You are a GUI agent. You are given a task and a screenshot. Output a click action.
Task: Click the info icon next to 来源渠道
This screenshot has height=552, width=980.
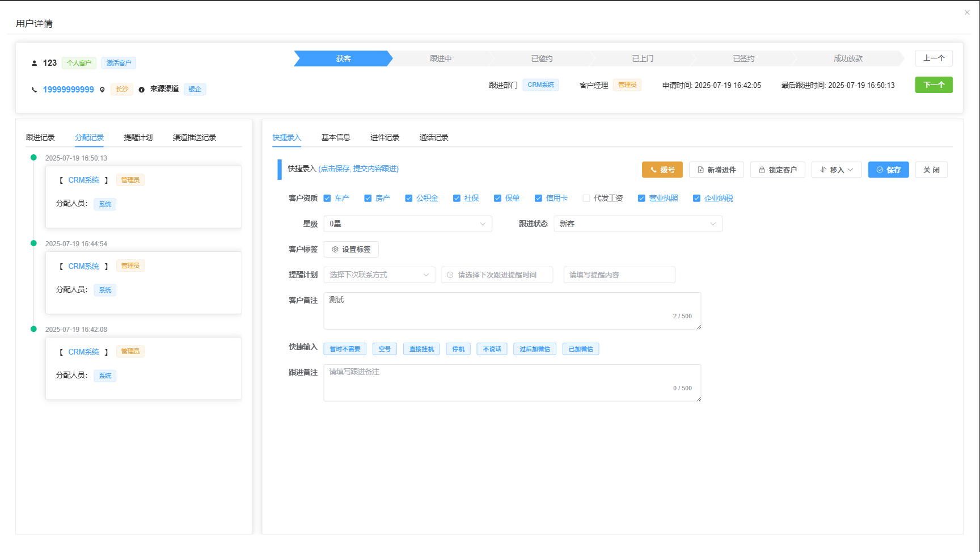click(141, 89)
